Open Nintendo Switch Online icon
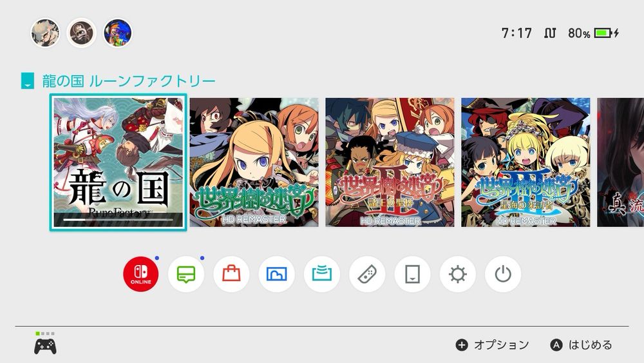Screen dimensions: 644x363 coord(141,274)
